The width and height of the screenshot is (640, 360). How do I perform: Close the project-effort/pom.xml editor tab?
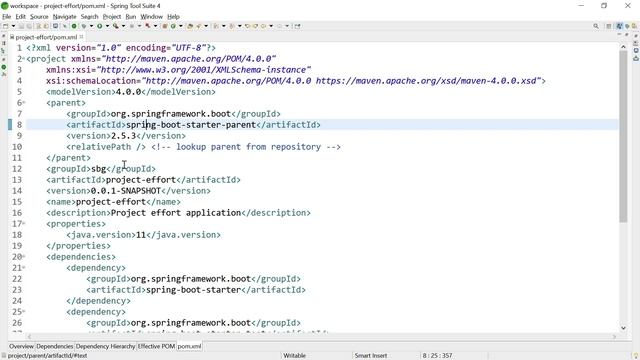82,37
